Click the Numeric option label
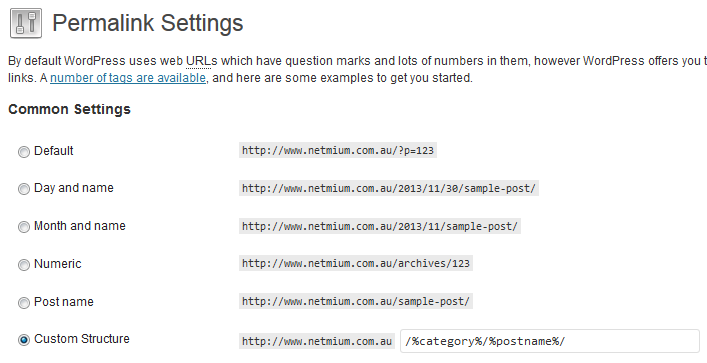 pos(58,264)
